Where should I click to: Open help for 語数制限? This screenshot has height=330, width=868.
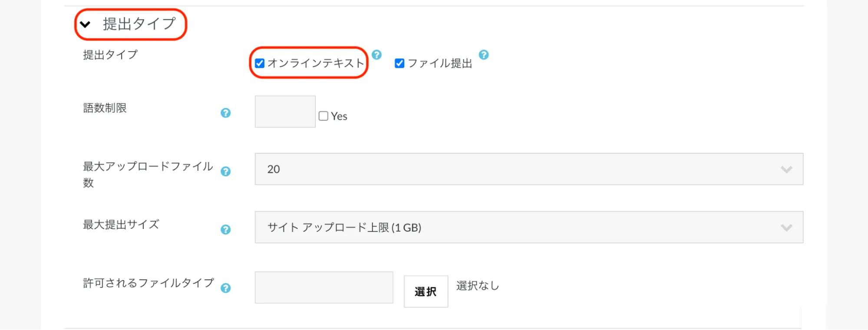coord(225,113)
